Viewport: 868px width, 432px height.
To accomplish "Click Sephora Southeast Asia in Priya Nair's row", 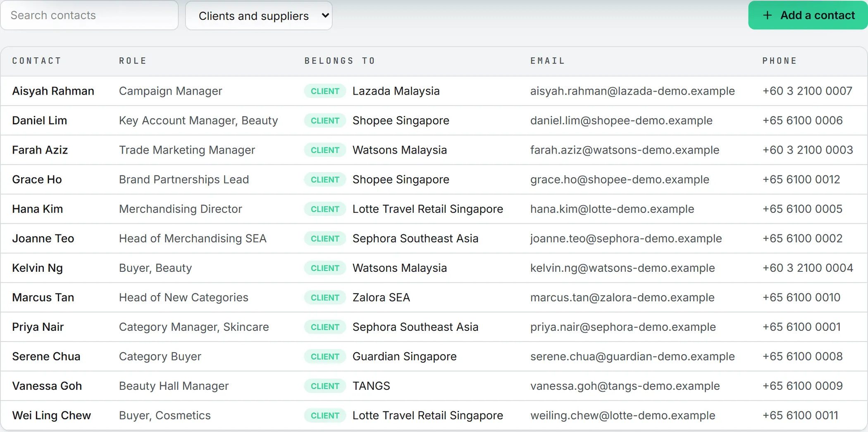I will (x=415, y=327).
